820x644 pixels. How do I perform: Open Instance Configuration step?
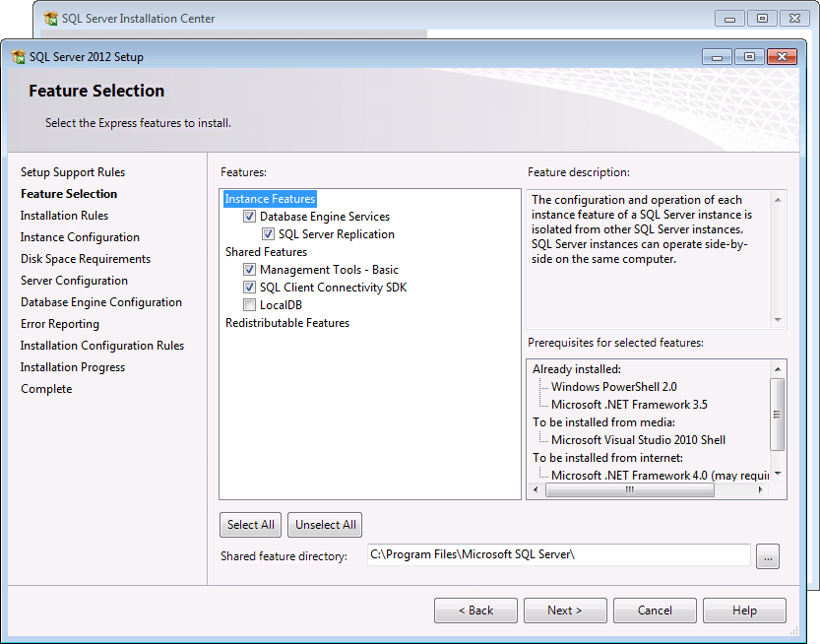click(80, 237)
